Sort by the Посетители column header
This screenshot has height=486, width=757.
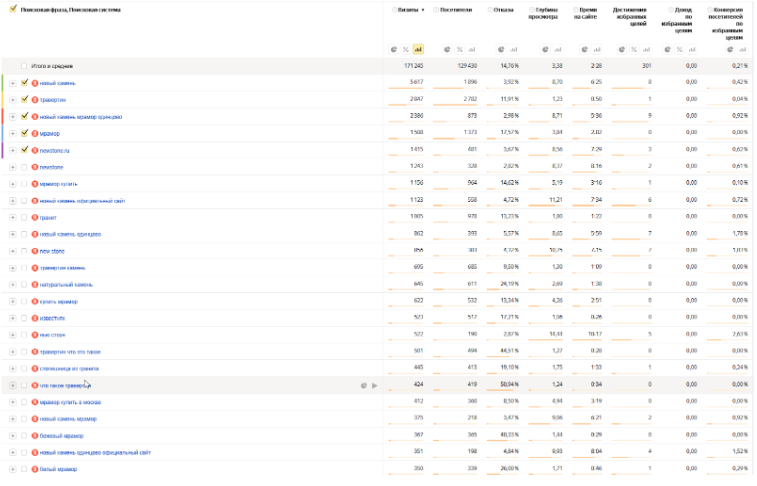coord(456,10)
